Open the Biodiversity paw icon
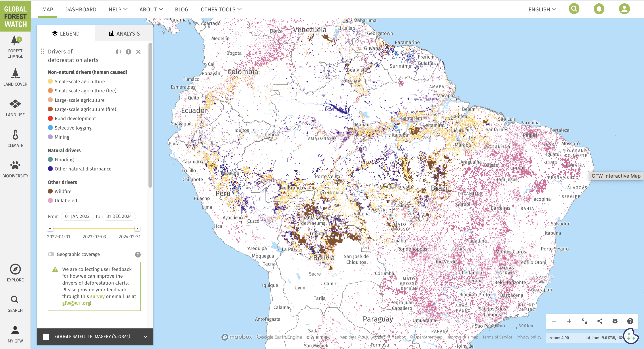The image size is (644, 349). (x=15, y=169)
